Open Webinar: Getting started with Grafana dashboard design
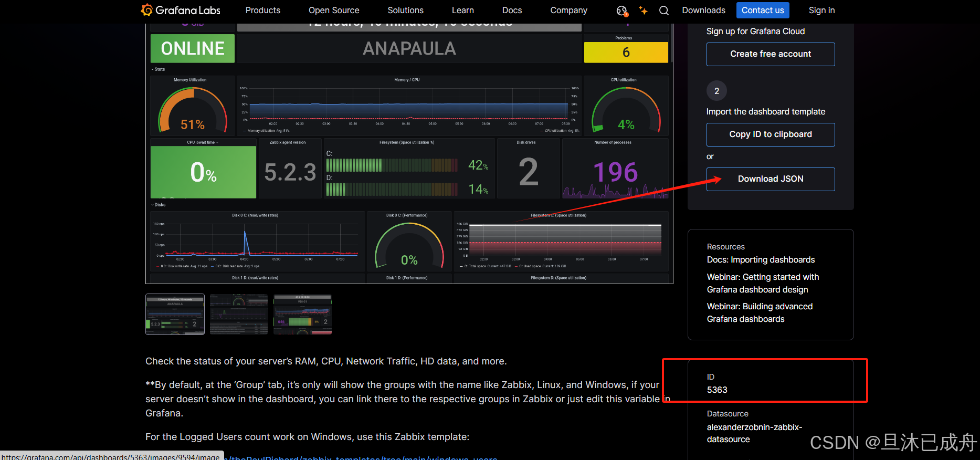980x460 pixels. (763, 284)
